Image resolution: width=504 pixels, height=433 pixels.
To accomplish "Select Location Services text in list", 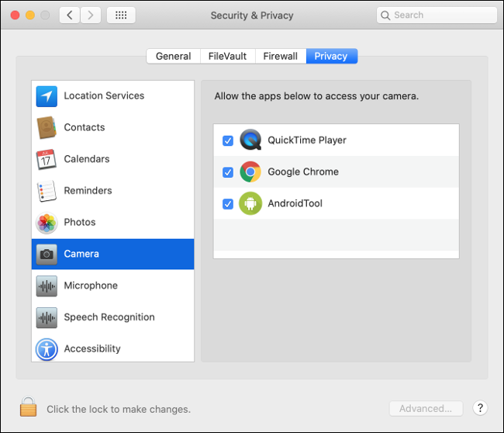I will coord(104,95).
